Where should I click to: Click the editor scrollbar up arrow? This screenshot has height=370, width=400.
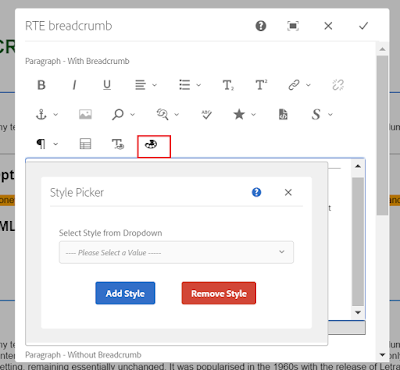pyautogui.click(x=358, y=166)
